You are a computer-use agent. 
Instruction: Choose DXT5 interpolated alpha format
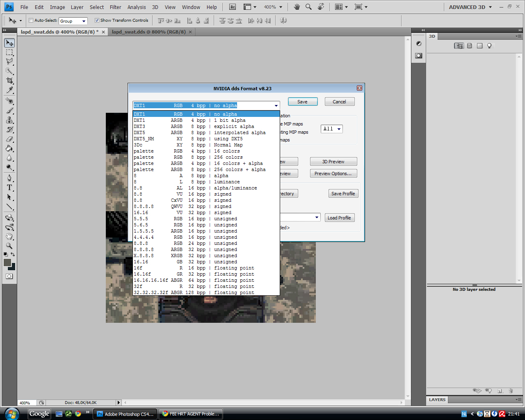pyautogui.click(x=206, y=132)
